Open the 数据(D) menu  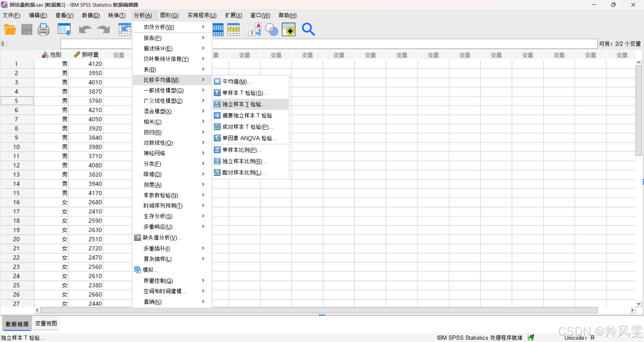point(91,15)
